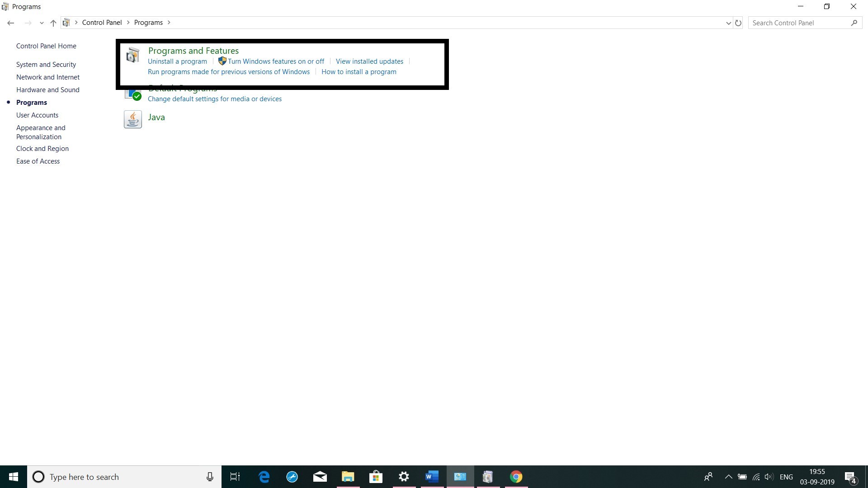
Task: Click the back navigation arrow
Action: click(x=11, y=23)
